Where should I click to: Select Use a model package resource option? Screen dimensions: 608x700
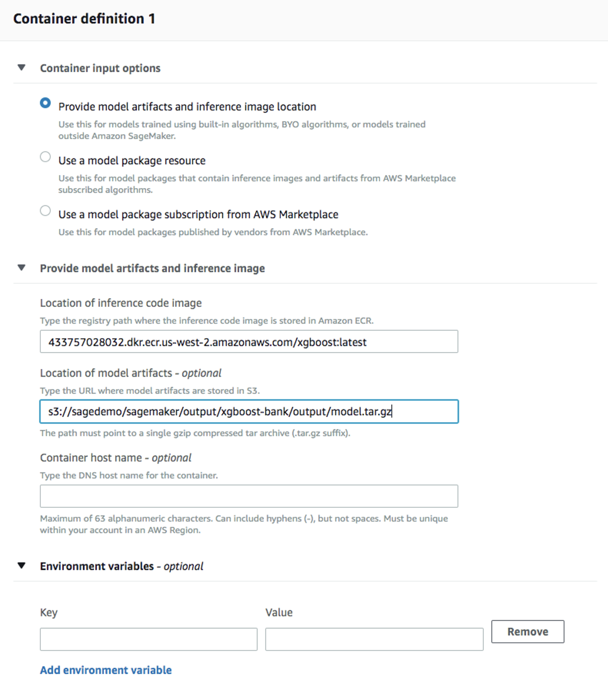(45, 157)
